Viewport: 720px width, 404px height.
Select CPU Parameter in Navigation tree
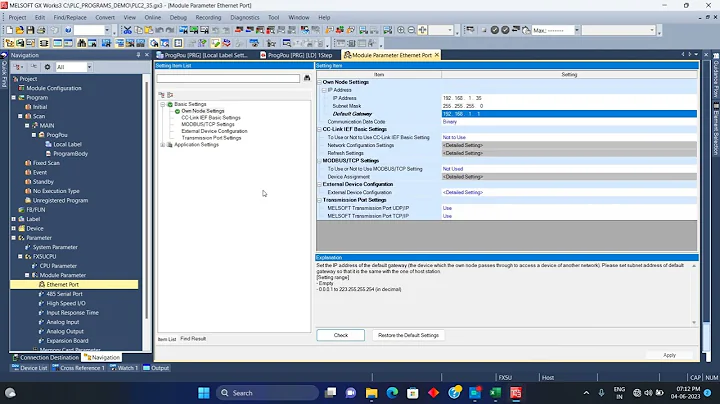58,266
